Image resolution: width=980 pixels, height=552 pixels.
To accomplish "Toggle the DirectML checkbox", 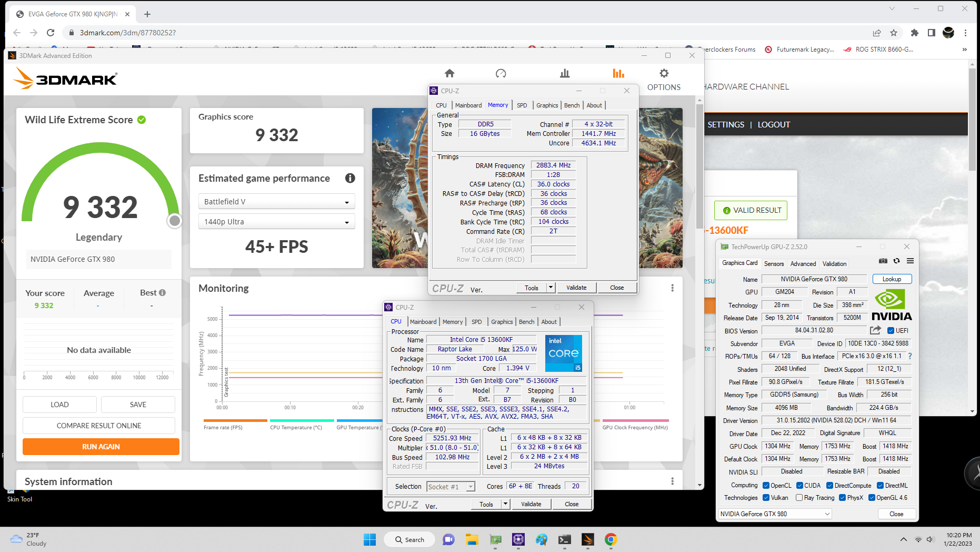I will pos(881,486).
